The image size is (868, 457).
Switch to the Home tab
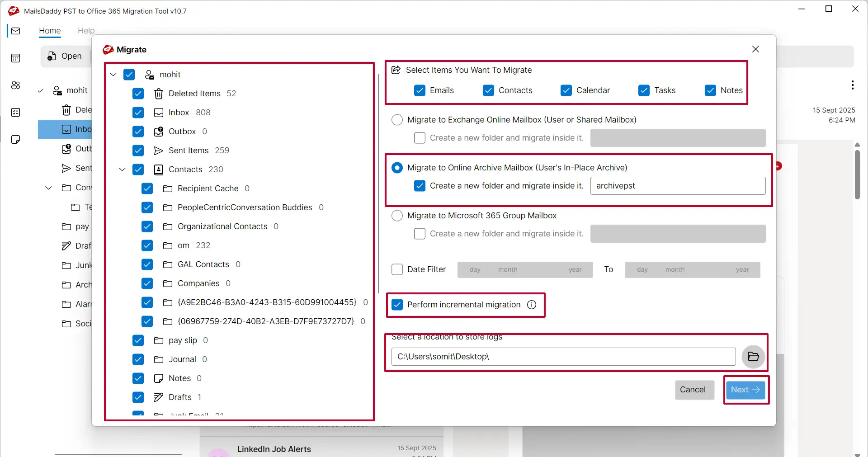pyautogui.click(x=50, y=31)
